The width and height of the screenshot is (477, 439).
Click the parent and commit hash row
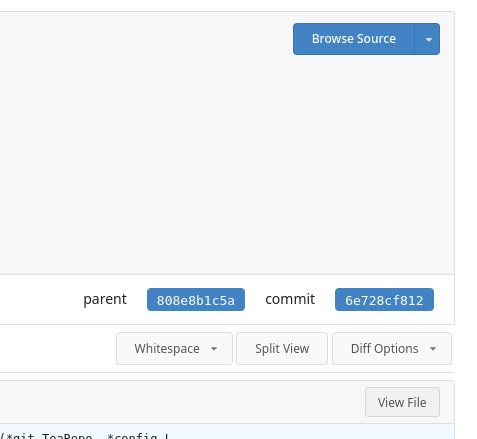point(227,299)
